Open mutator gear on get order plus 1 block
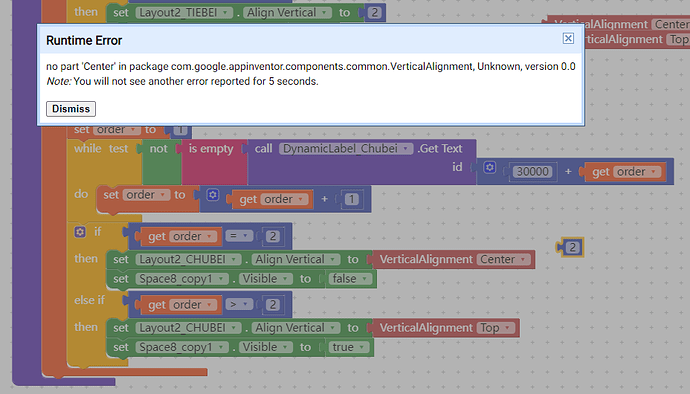Viewport: 690px width, 394px height. pyautogui.click(x=213, y=195)
